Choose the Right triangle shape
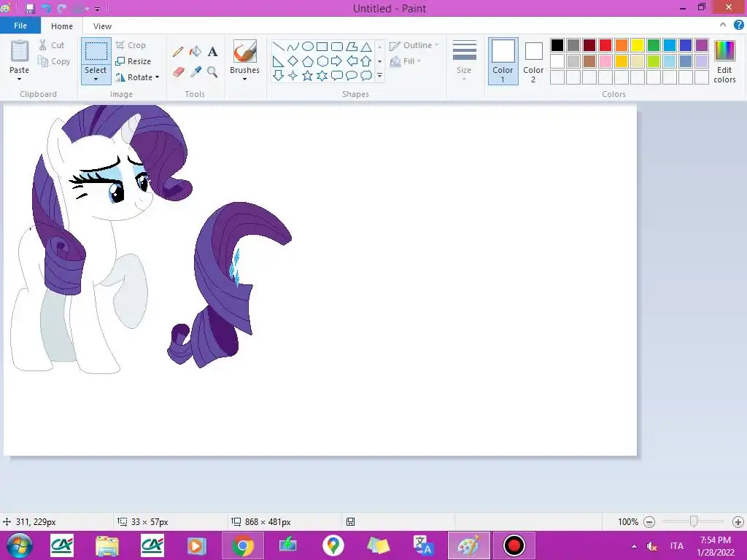The image size is (747, 560). click(x=278, y=61)
